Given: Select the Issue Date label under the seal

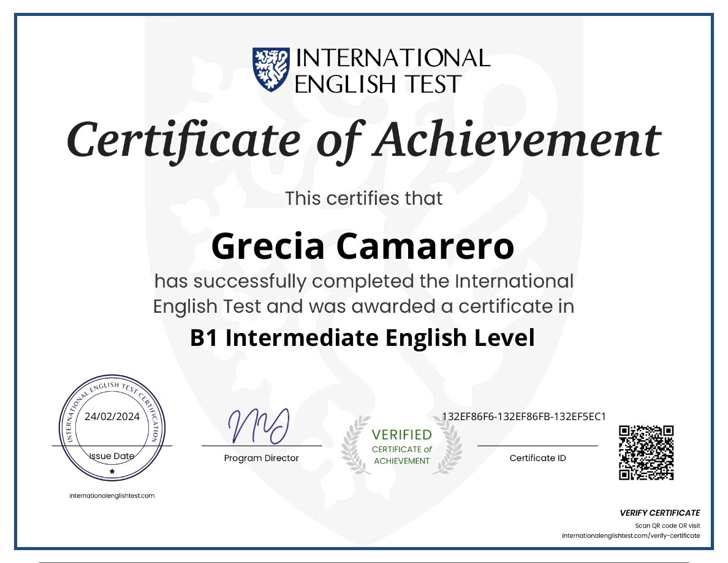Looking at the screenshot, I should coord(110,456).
